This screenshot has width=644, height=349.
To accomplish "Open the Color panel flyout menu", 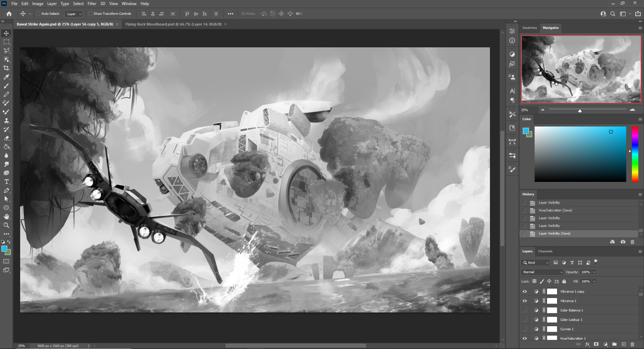I will point(640,119).
